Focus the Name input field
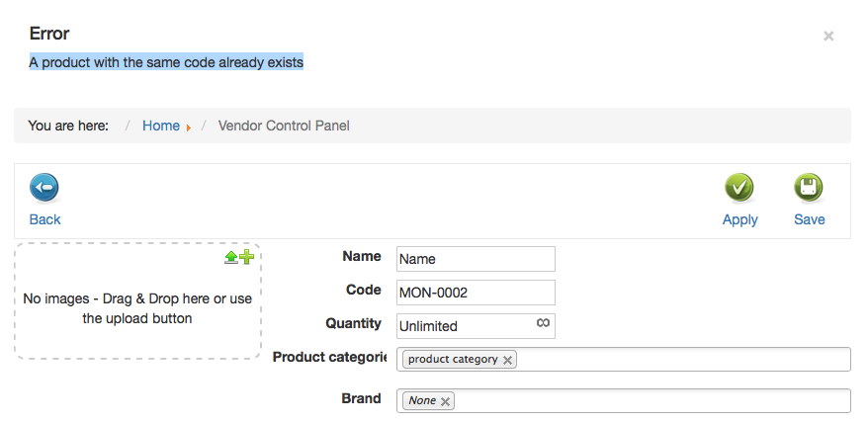 tap(476, 259)
